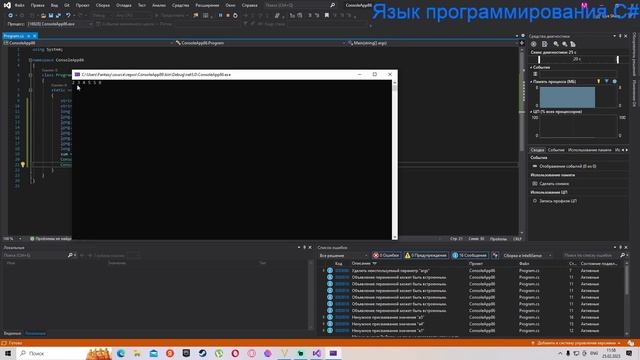Restart debugging with the circular arrow icon
The width and height of the screenshot is (640, 360).
pos(236,15)
